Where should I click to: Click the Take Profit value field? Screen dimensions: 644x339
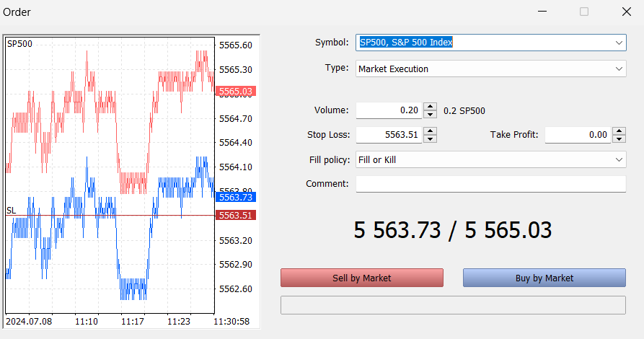(577, 135)
